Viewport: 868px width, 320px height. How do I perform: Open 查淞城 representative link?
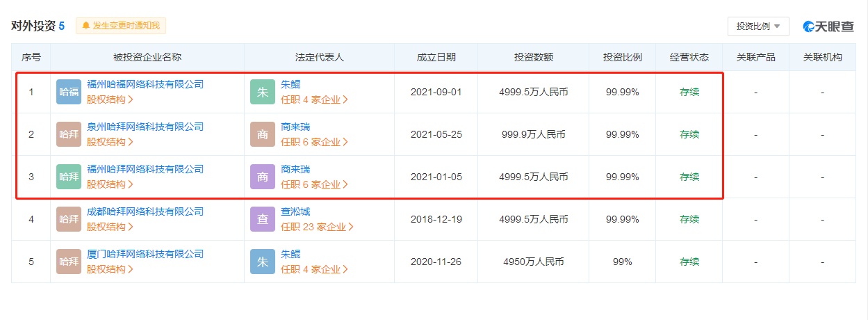click(x=295, y=211)
